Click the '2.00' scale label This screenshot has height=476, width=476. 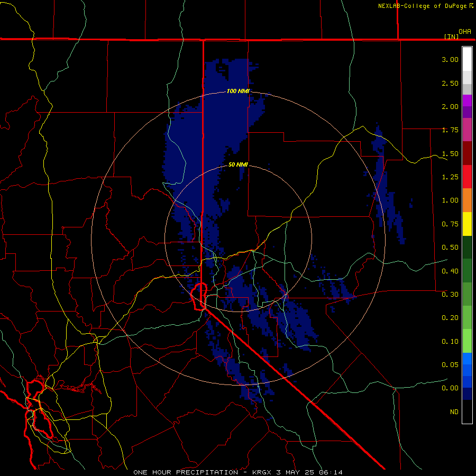pyautogui.click(x=450, y=106)
